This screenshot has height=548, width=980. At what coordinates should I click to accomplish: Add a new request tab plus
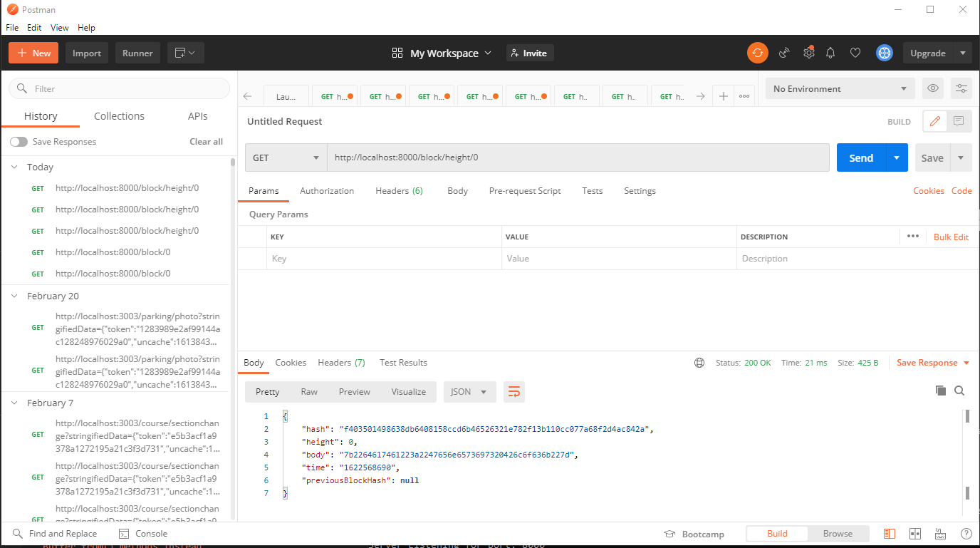click(724, 96)
